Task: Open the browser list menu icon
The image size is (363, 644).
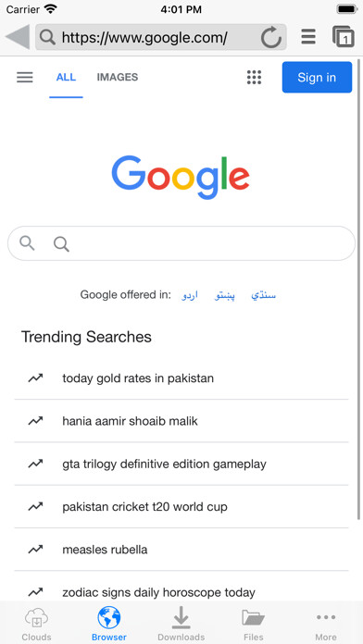Action: pos(308,37)
